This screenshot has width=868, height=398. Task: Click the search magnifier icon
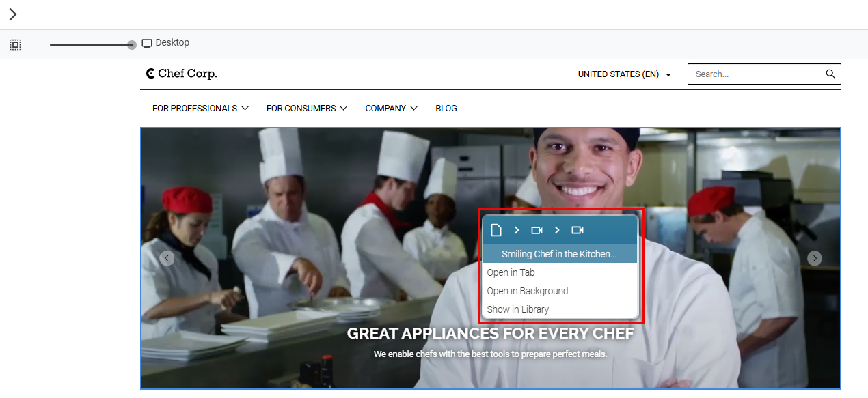830,74
